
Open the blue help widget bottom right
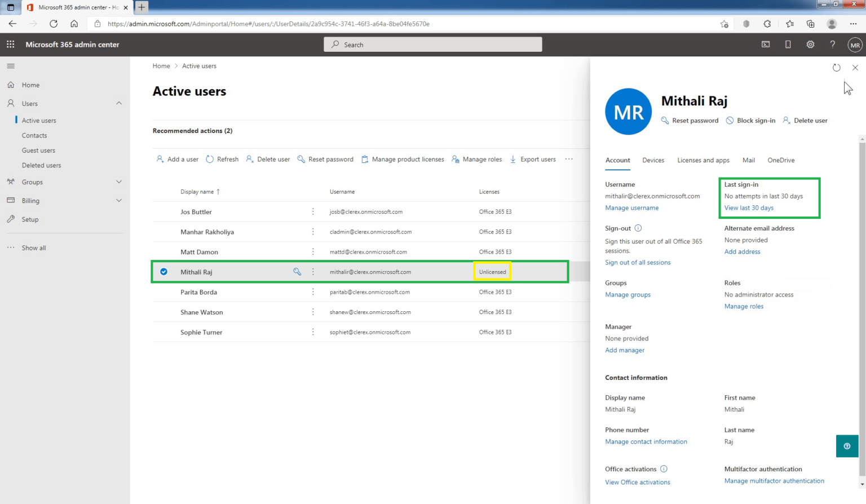(x=847, y=446)
